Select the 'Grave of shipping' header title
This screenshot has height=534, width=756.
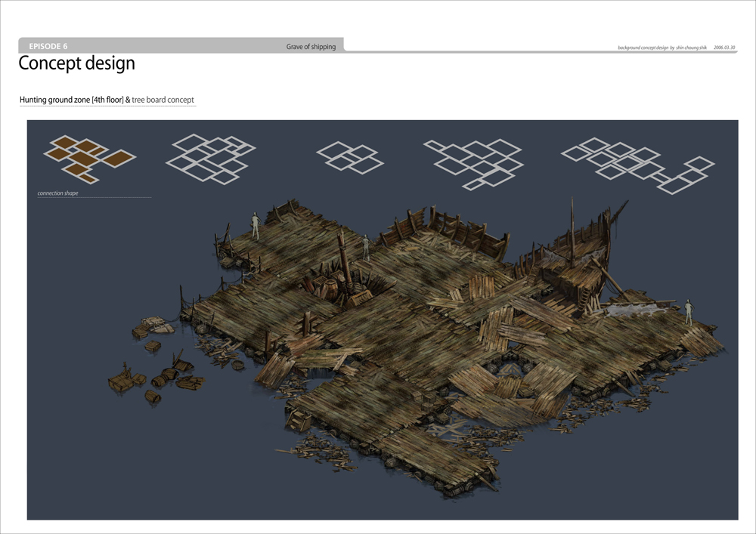click(311, 47)
